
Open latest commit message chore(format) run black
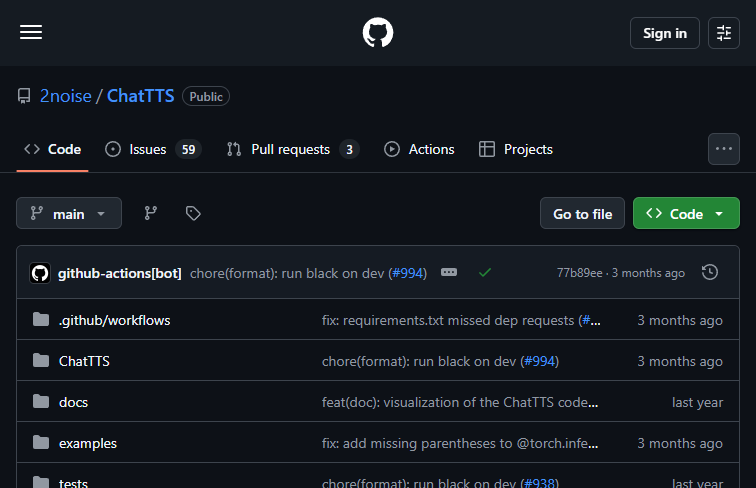pos(287,273)
